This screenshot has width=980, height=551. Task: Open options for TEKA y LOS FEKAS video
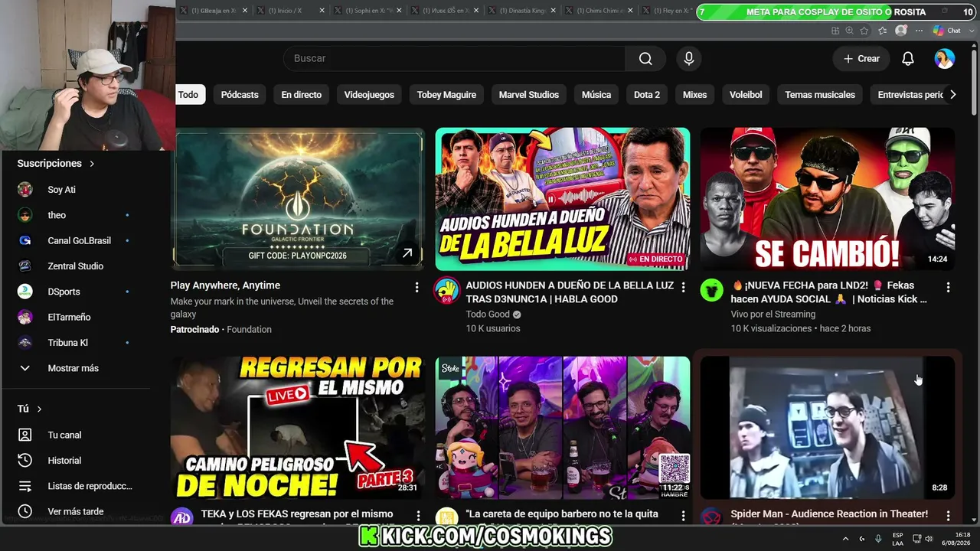(x=418, y=517)
